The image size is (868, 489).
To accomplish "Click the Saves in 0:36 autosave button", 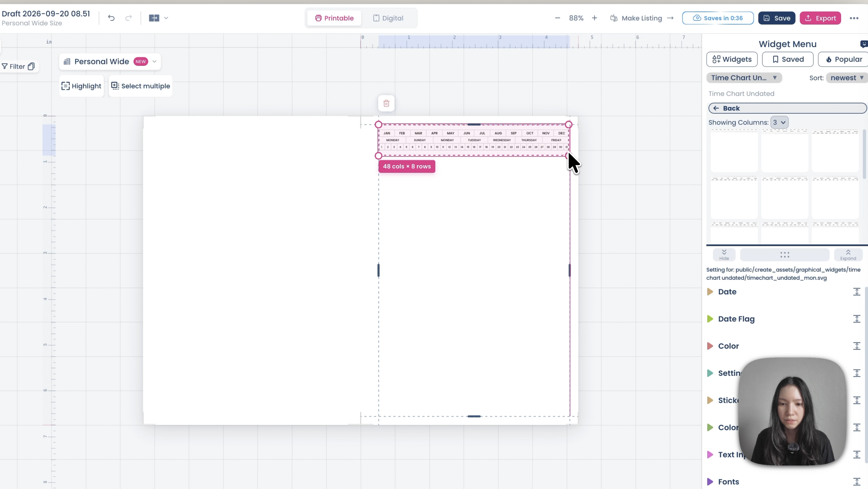I will pyautogui.click(x=718, y=18).
